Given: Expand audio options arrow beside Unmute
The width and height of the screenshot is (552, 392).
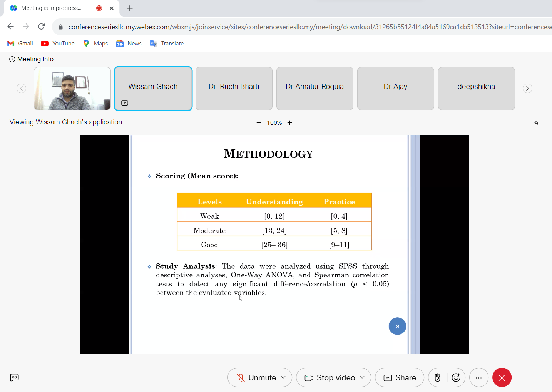Looking at the screenshot, I should click(284, 377).
